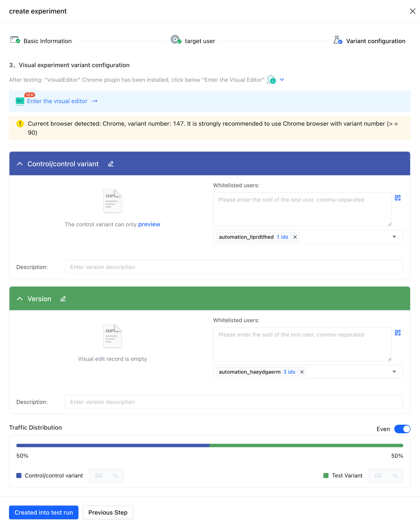The height and width of the screenshot is (527, 420).
Task: Open the control variant user group dropdown
Action: pyautogui.click(x=394, y=237)
